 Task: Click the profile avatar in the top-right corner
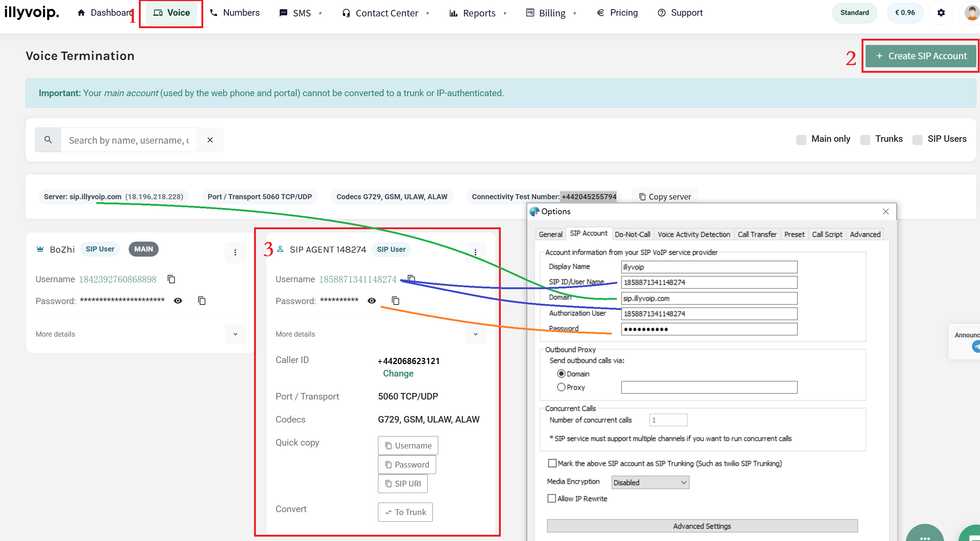click(971, 12)
